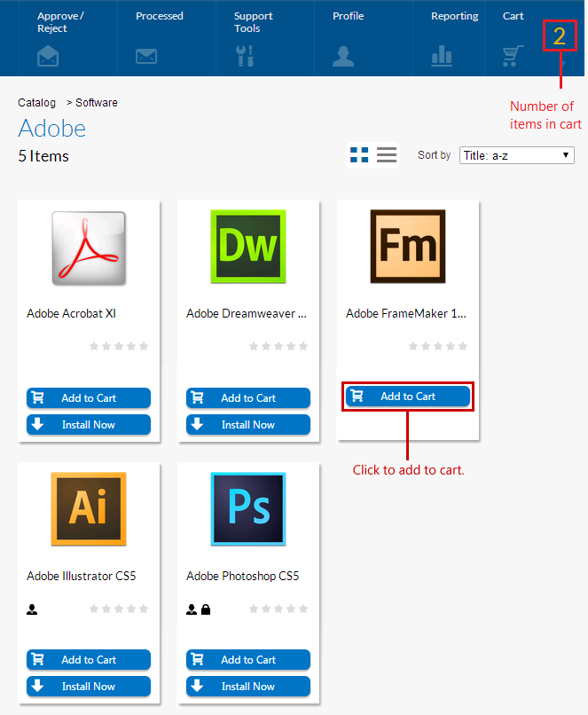Click the Adobe Acrobat XI product icon
The image size is (588, 715).
(x=89, y=247)
